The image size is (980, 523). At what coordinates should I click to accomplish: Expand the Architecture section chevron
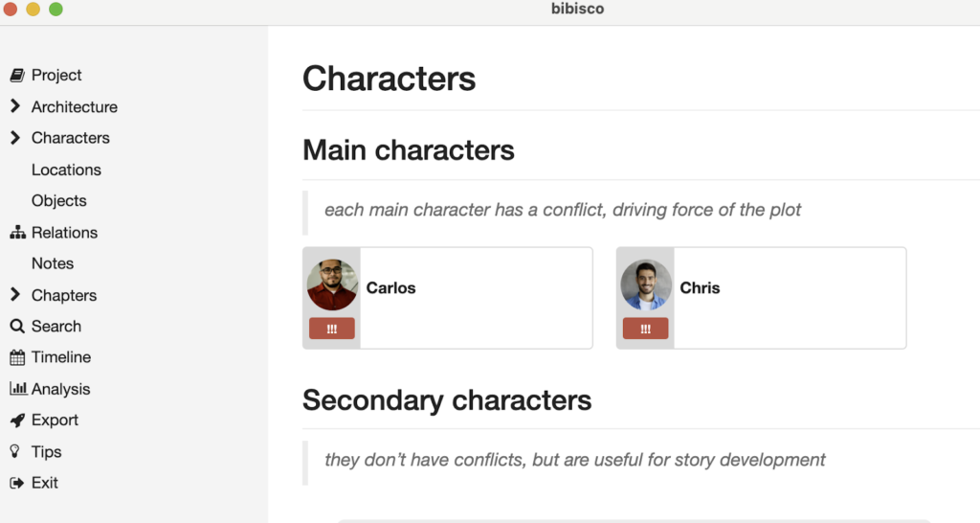tap(15, 106)
